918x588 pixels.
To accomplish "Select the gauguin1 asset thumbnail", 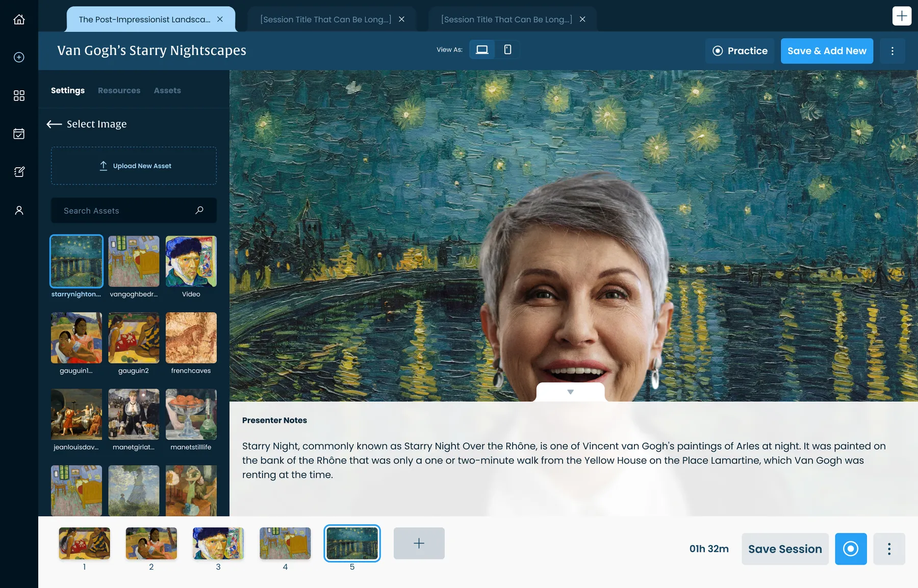I will coord(76,338).
